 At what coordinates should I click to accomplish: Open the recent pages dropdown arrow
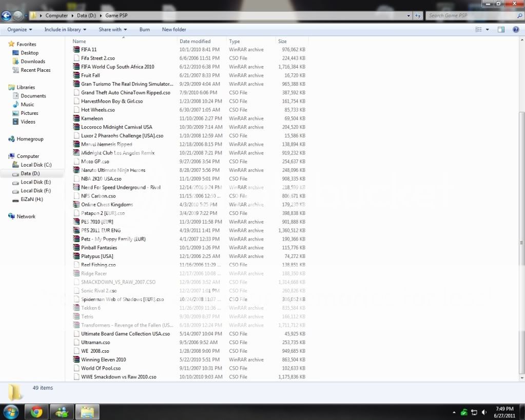26,15
